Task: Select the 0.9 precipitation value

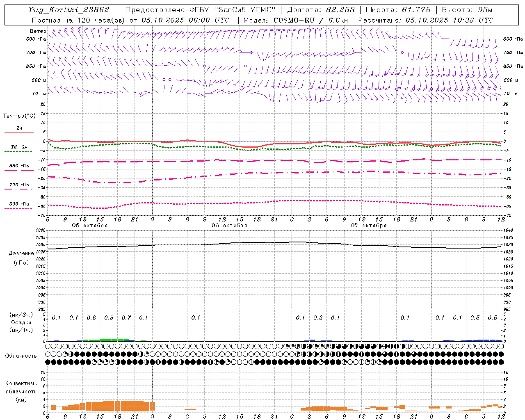Action: click(109, 318)
